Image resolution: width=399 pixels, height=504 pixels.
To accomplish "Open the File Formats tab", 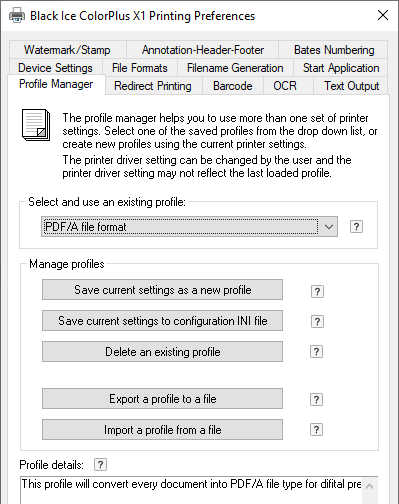I will pyautogui.click(x=140, y=68).
